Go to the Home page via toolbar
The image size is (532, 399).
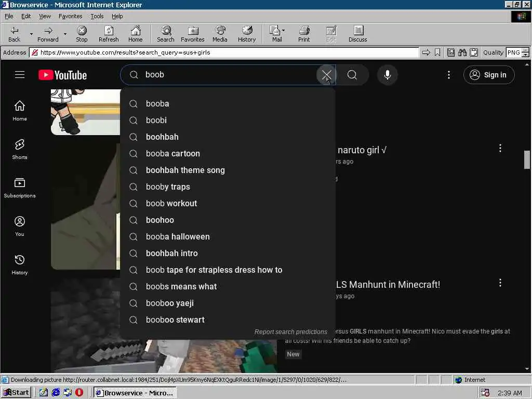click(x=136, y=34)
